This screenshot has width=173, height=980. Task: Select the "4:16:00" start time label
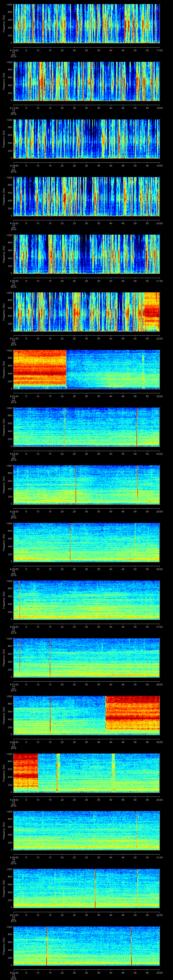(14, 50)
